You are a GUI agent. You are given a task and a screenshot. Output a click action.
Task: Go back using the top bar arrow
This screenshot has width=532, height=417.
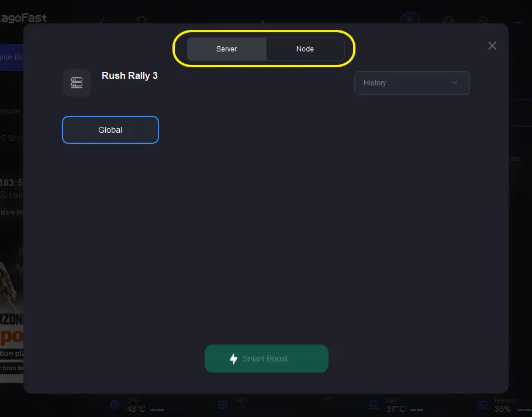click(102, 21)
